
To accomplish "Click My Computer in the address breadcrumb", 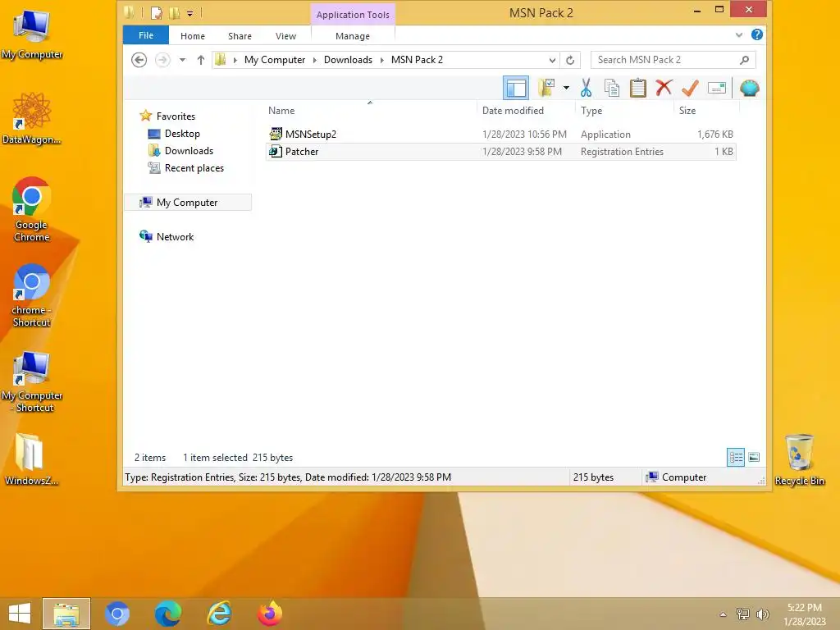I will coord(275,59).
